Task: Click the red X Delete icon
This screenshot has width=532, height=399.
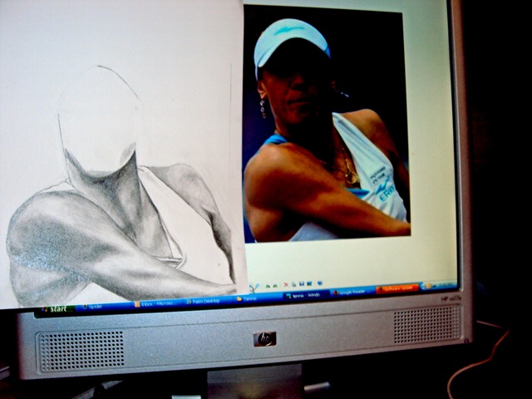Action: click(286, 284)
